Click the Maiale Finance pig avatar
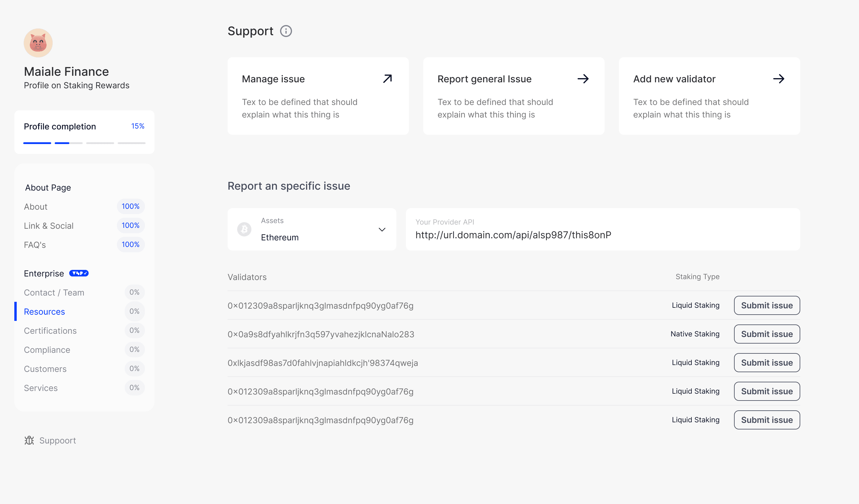This screenshot has height=504, width=859. [38, 43]
